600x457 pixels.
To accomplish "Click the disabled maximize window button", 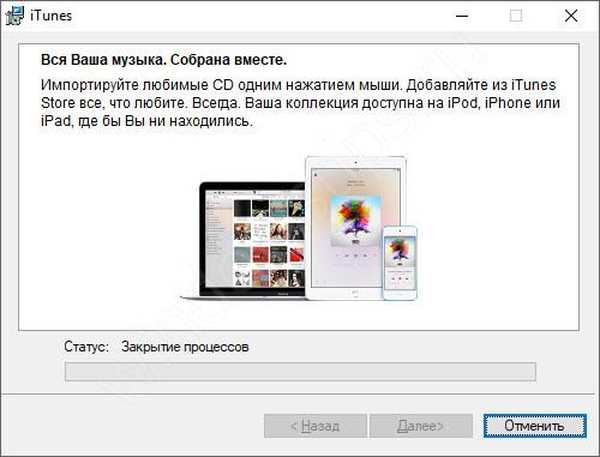I will click(516, 16).
